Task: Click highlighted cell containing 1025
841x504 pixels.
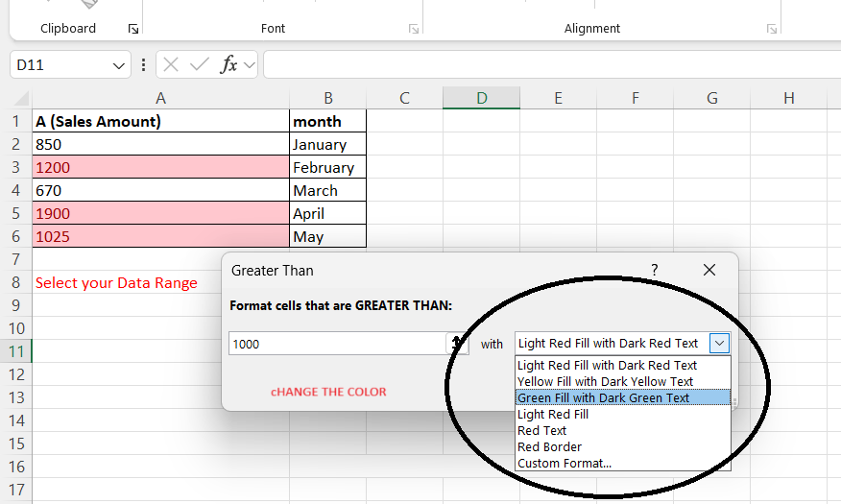Action: pos(161,236)
